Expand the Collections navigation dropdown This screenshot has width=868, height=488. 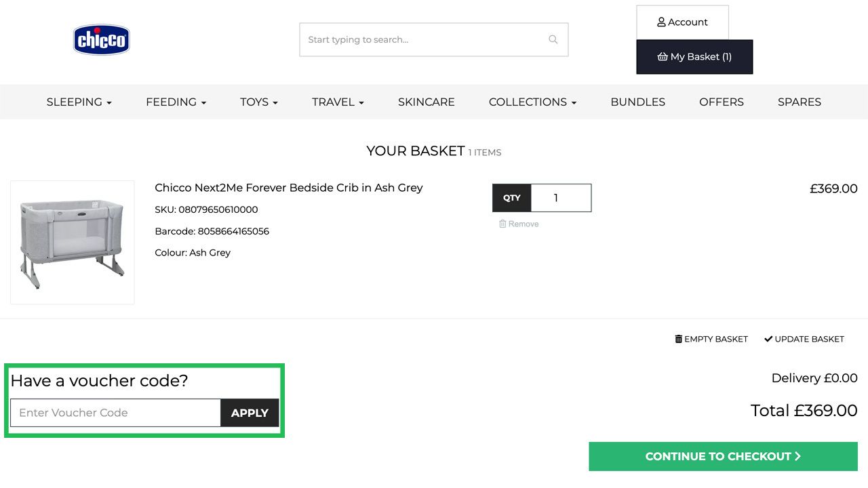click(x=532, y=102)
